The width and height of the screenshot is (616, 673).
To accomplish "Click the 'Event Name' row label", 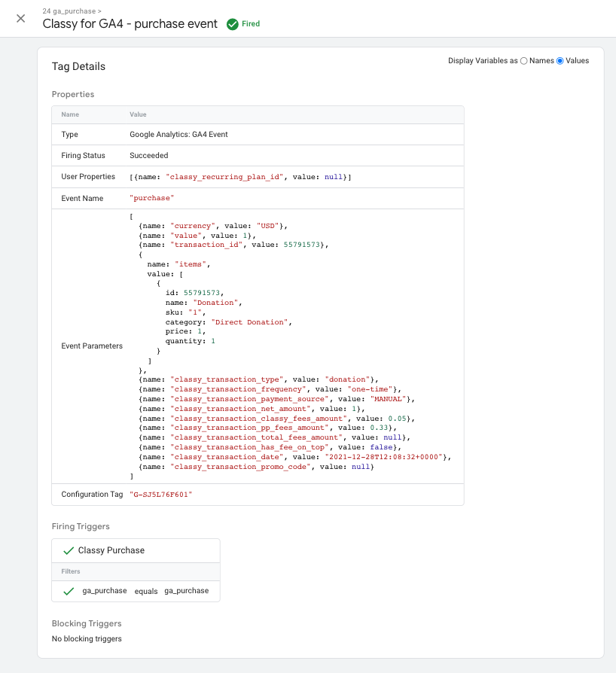I will 82,198.
